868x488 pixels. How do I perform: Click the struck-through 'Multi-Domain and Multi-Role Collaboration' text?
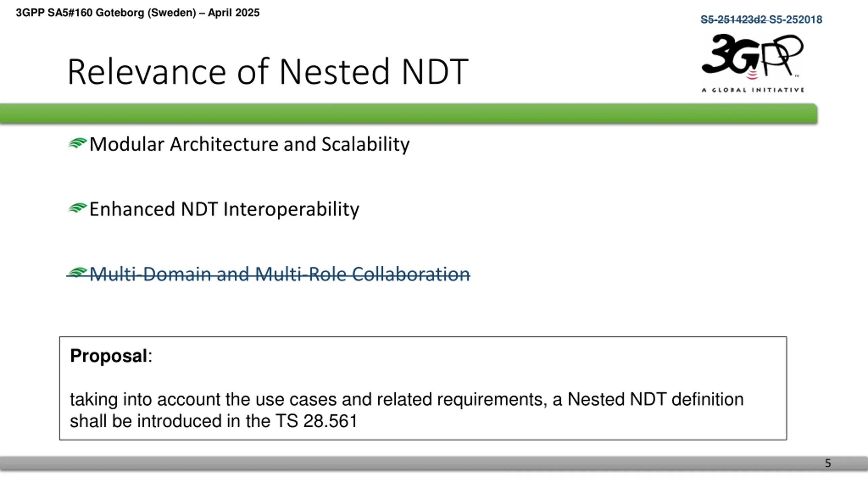[279, 274]
